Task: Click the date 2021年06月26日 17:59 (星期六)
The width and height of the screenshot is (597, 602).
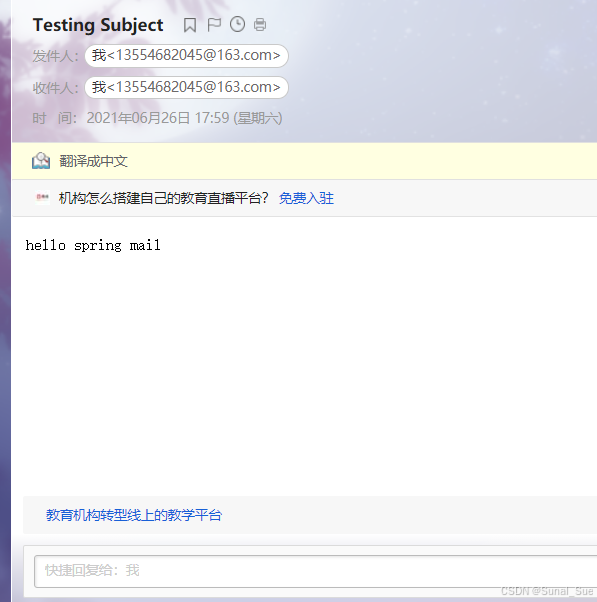Action: [x=184, y=118]
